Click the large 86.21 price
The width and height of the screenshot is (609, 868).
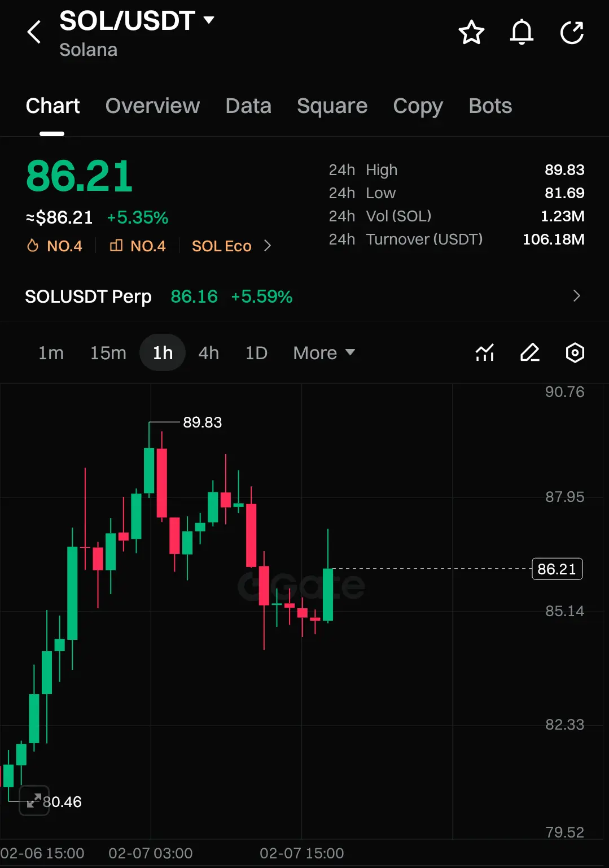click(x=79, y=176)
